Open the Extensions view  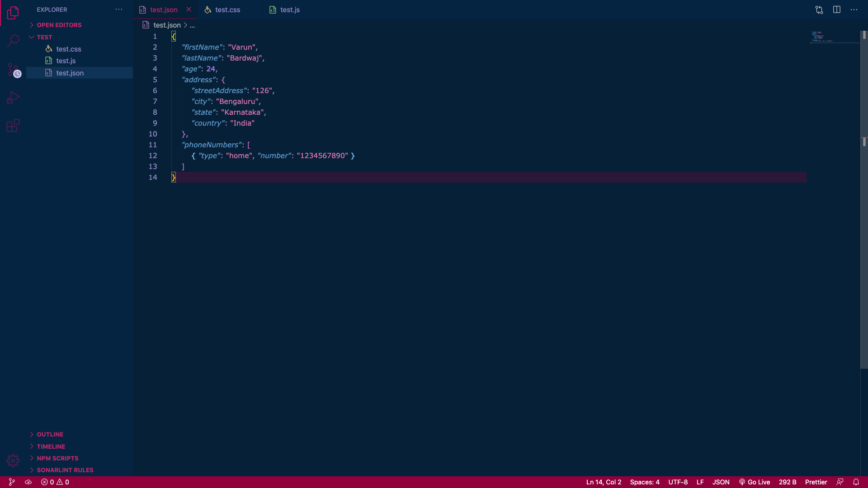tap(13, 126)
